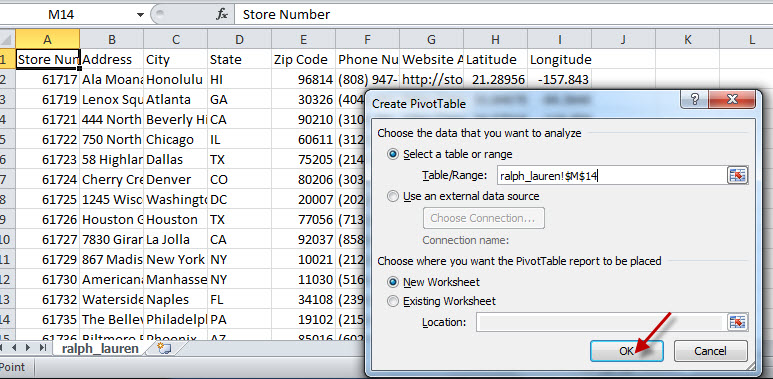Click the Choose Connection button
The image size is (773, 379).
click(x=483, y=218)
